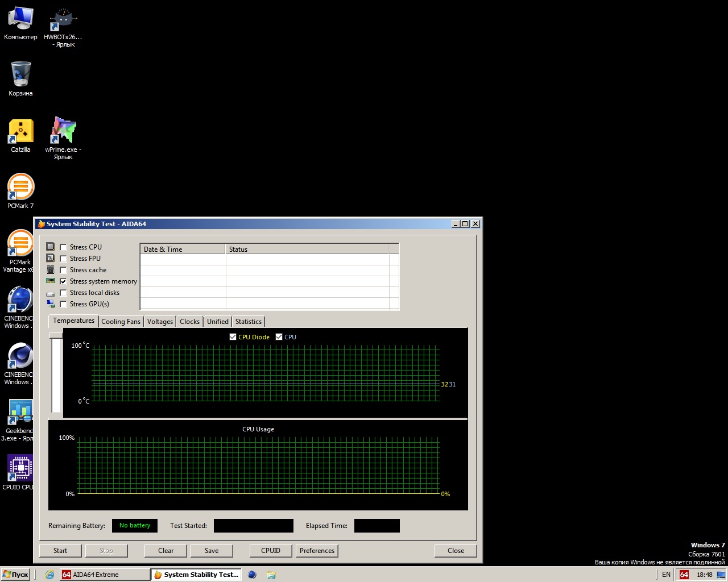The height and width of the screenshot is (582, 728).
Task: Open the Пуск start menu
Action: [15, 575]
